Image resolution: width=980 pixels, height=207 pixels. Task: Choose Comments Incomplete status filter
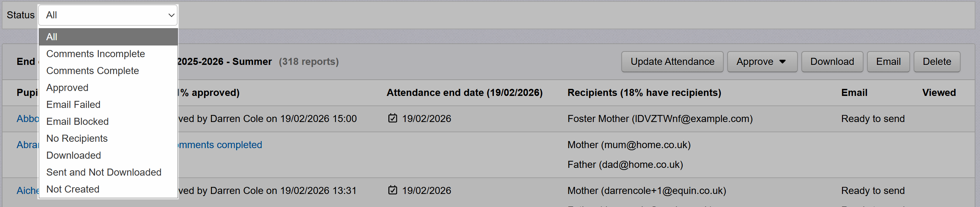(95, 54)
